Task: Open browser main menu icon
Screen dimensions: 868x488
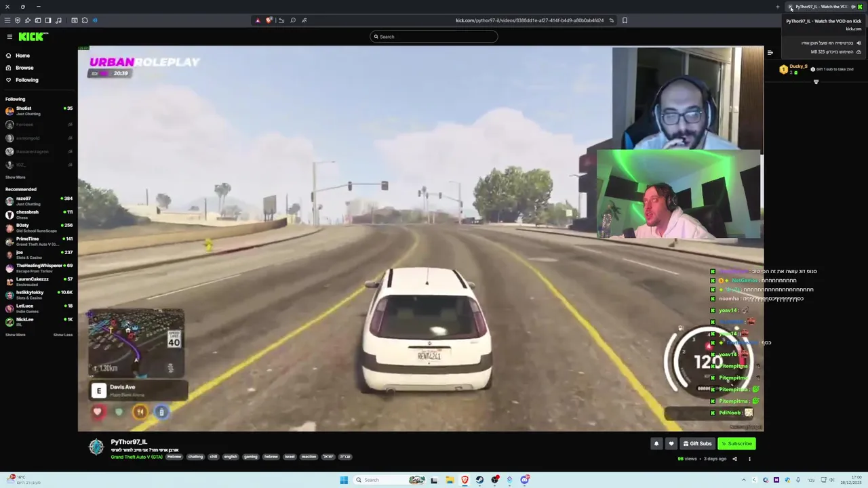Action: pos(7,20)
